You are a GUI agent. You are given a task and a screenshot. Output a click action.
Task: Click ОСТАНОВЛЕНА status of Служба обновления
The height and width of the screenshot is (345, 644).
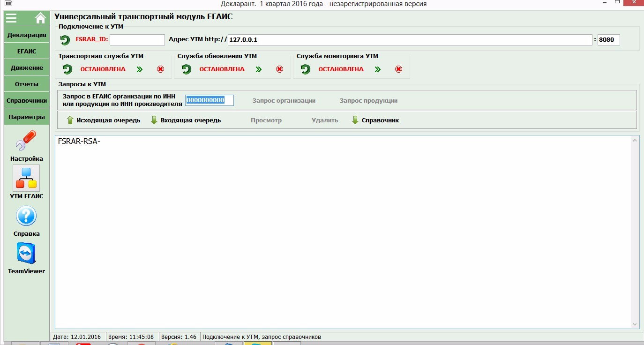point(222,69)
